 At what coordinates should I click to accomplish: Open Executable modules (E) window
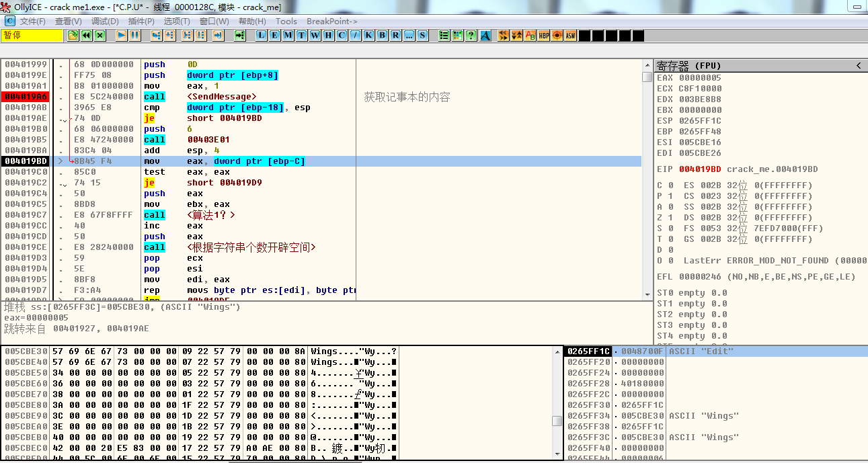(275, 35)
